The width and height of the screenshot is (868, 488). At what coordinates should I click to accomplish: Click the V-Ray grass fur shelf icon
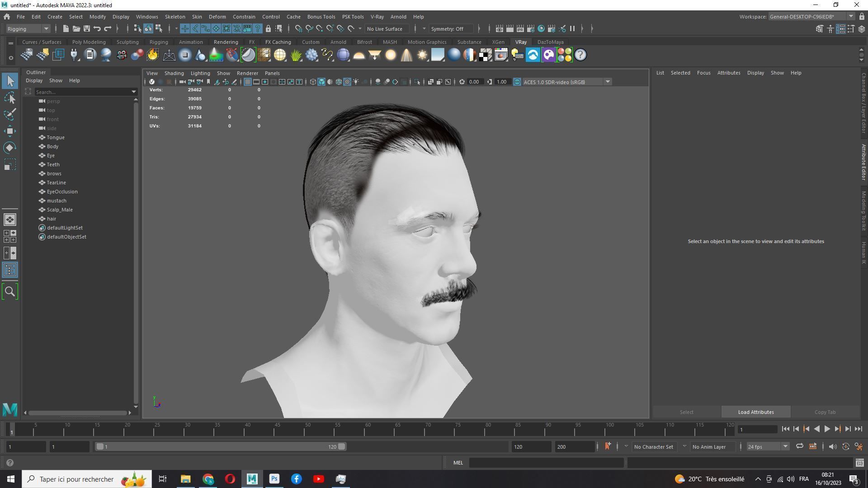pyautogui.click(x=296, y=55)
